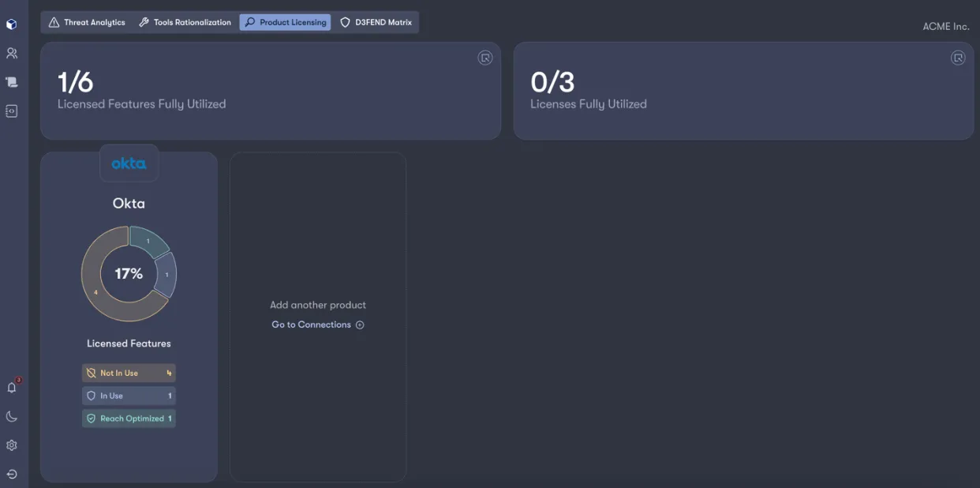Open the D3FEND Matrix tab
Screen dimensions: 980x488
[x=376, y=22]
